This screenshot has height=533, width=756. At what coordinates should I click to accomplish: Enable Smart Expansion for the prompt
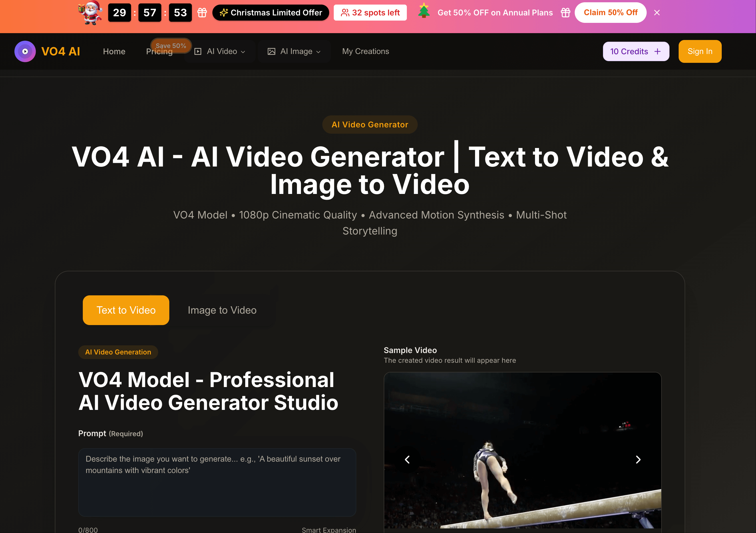click(x=329, y=529)
